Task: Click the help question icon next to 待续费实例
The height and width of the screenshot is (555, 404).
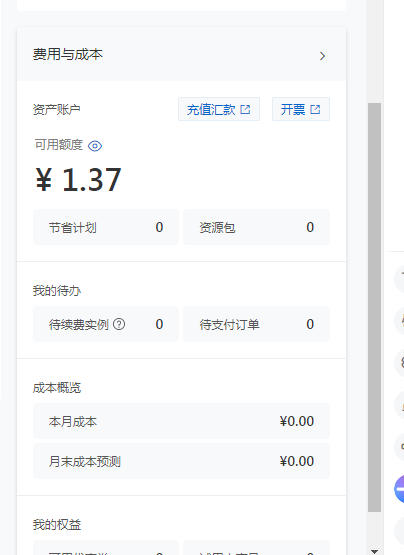Action: (119, 324)
